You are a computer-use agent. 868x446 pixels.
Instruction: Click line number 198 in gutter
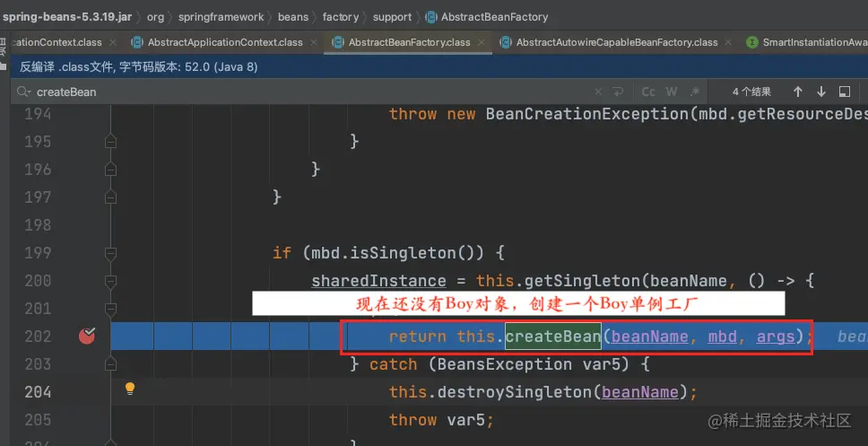pos(38,225)
